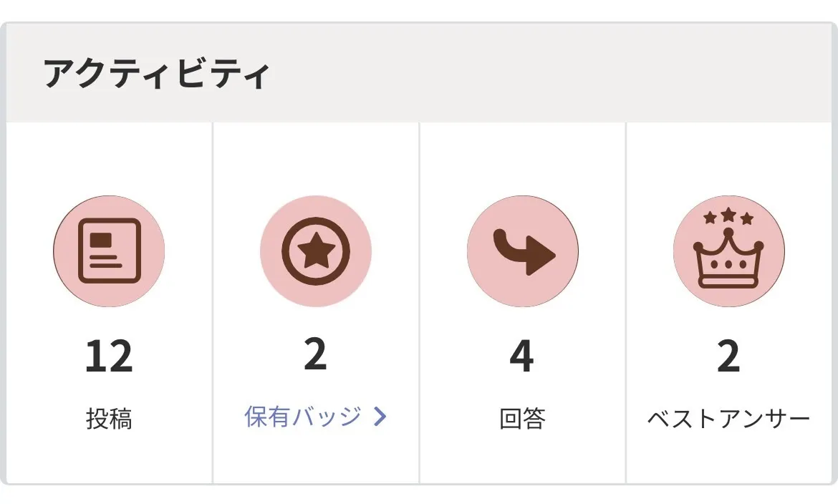Click the 回答 label
The width and height of the screenshot is (838, 504).
pyautogui.click(x=522, y=419)
